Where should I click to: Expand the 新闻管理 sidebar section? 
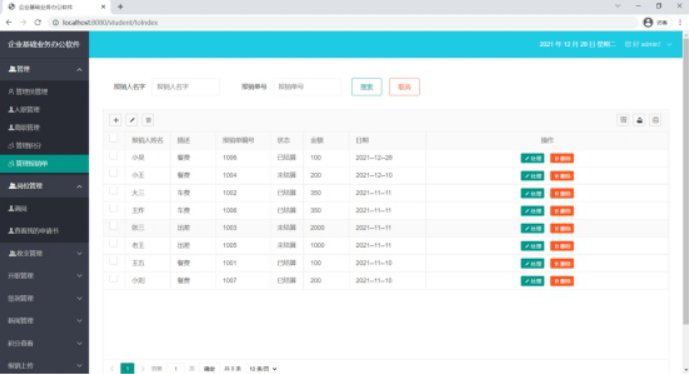(x=44, y=321)
